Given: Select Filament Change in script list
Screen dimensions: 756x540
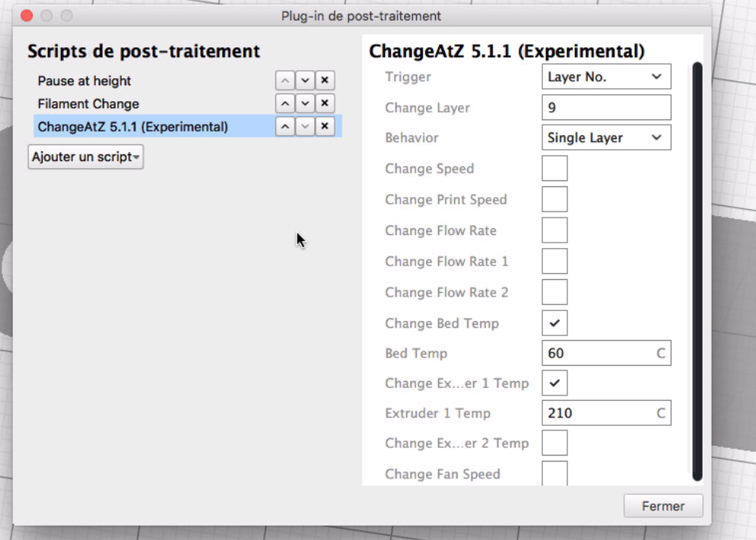Looking at the screenshot, I should click(88, 103).
